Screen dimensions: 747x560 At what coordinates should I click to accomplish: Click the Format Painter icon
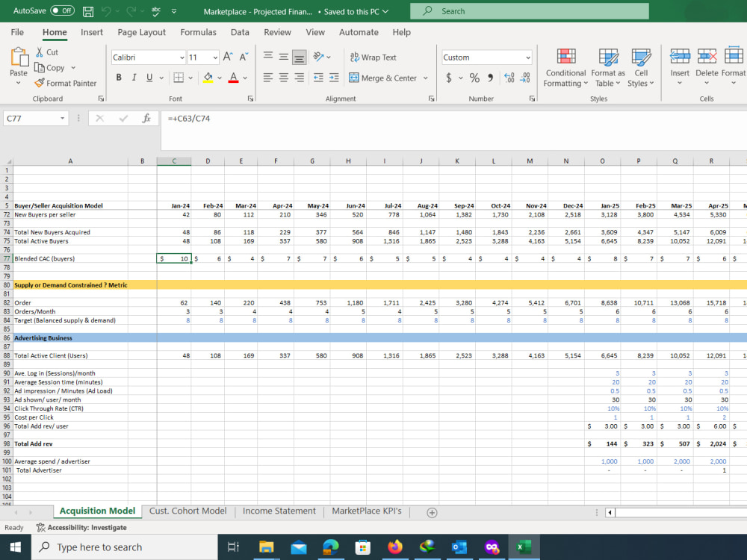(40, 83)
